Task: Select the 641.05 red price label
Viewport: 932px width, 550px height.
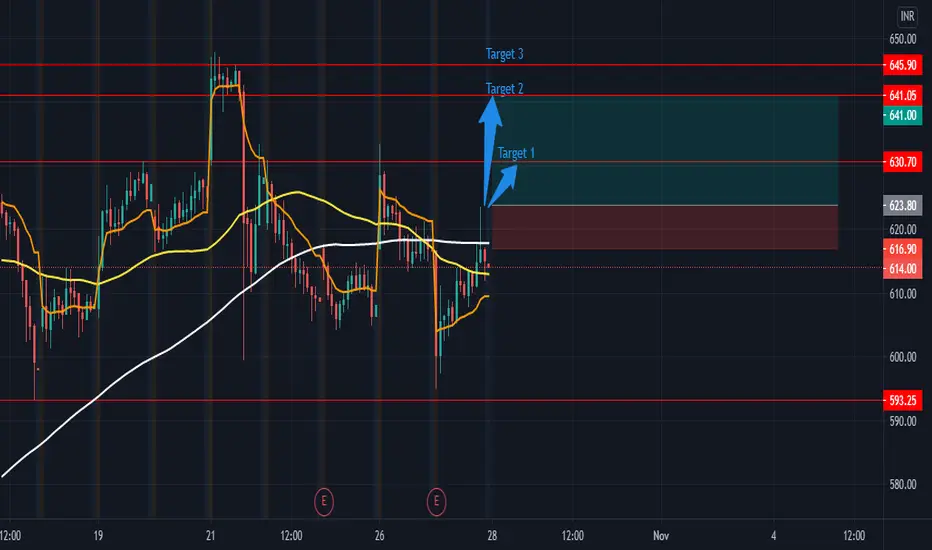Action: [902, 95]
